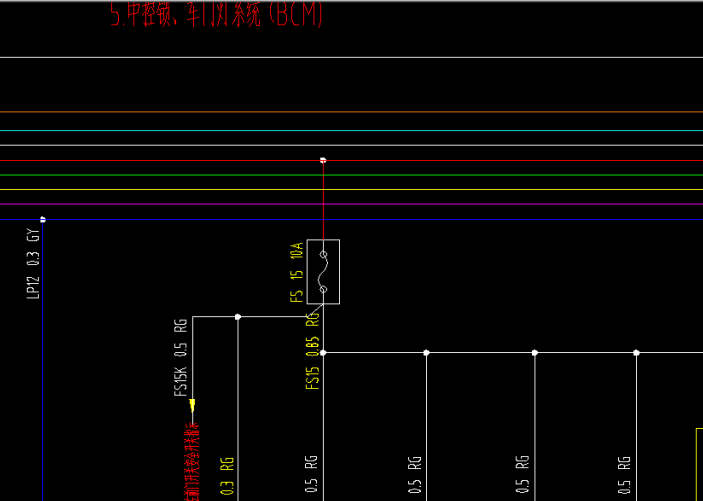
Task: Click the red vertical text below the yellow arrow
Action: [192, 460]
